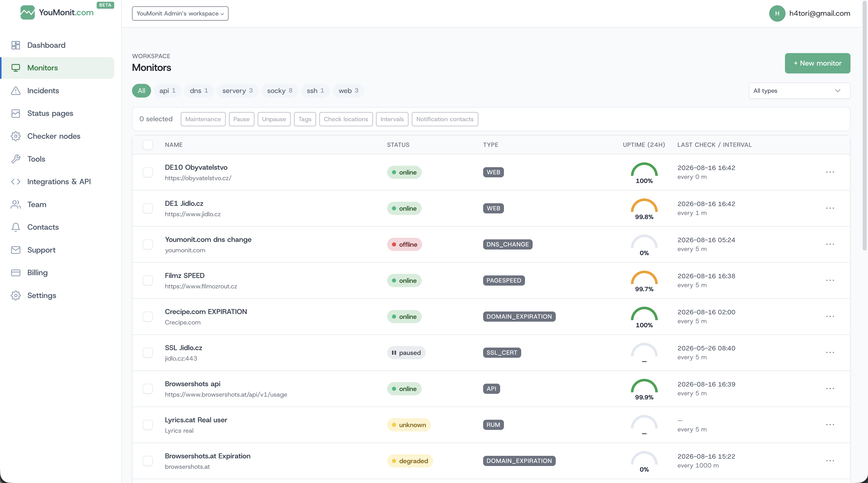This screenshot has width=868, height=483.
Task: Click the Monitors screen icon in sidebar
Action: [x=15, y=68]
